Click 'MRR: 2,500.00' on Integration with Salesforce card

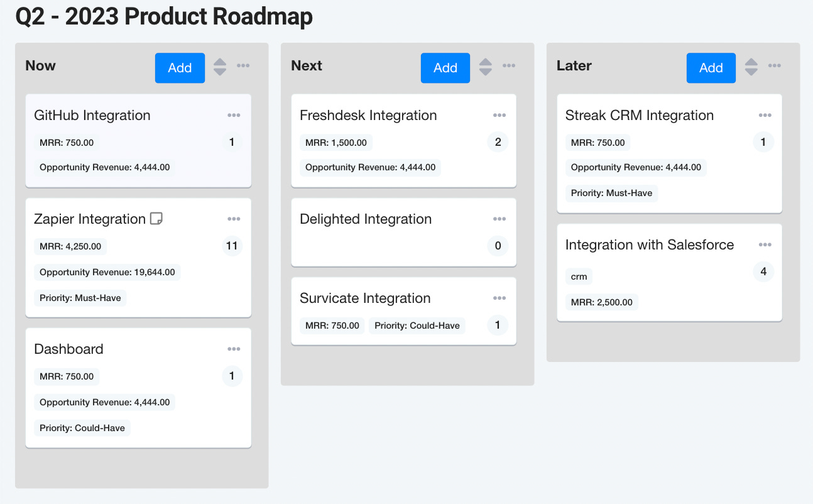coord(602,302)
